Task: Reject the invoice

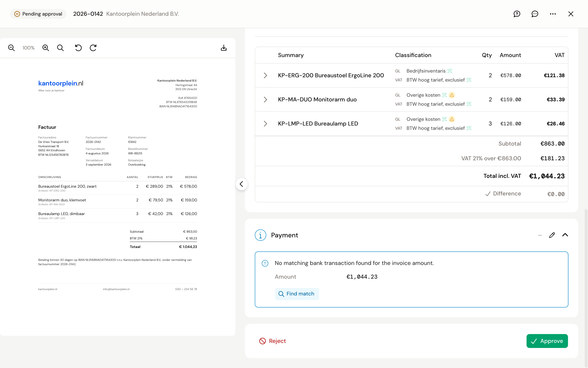Action: coord(273,341)
